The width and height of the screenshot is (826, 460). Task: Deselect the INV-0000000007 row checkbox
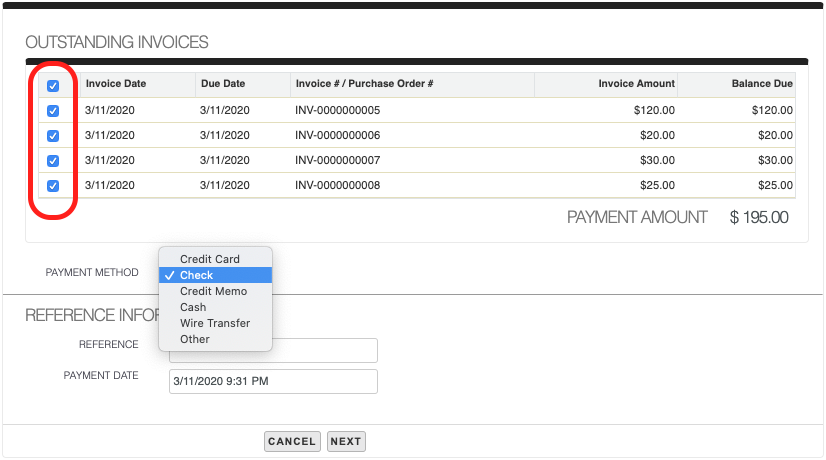(x=53, y=161)
